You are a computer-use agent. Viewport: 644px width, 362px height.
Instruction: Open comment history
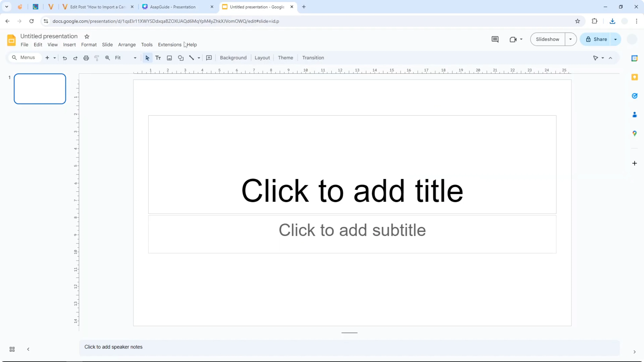tap(495, 39)
